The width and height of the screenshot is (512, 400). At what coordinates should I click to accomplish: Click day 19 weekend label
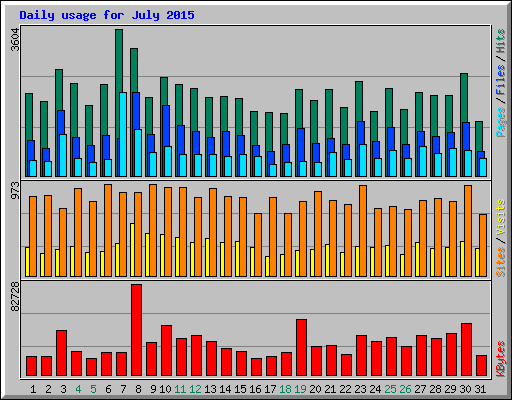300,389
